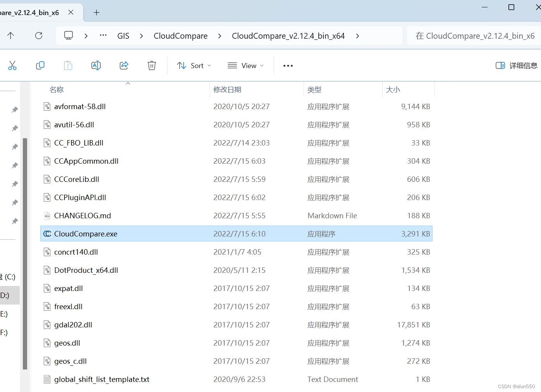Select CCPluginAPI.dll file
This screenshot has height=392, width=541.
(236, 197)
